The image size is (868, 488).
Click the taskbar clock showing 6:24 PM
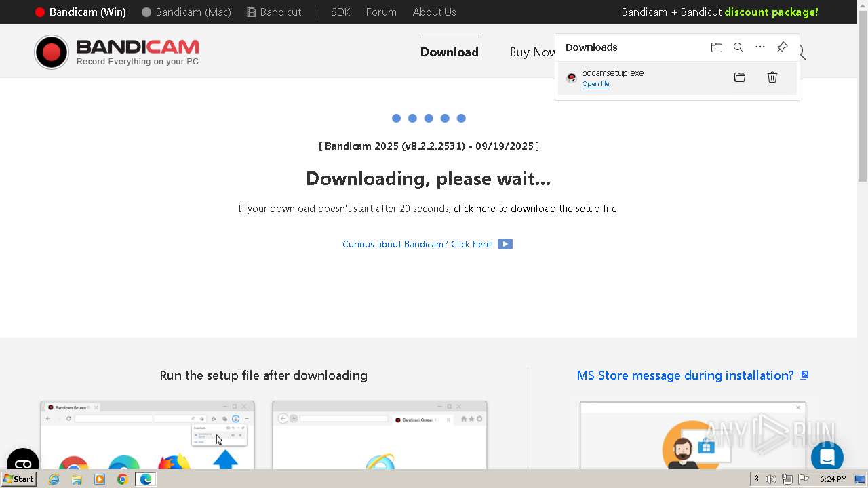pos(833,479)
